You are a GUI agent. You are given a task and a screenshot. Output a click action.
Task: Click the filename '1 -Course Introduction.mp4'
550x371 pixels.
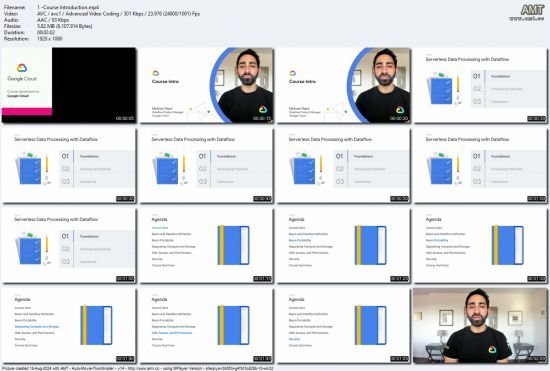coord(68,7)
